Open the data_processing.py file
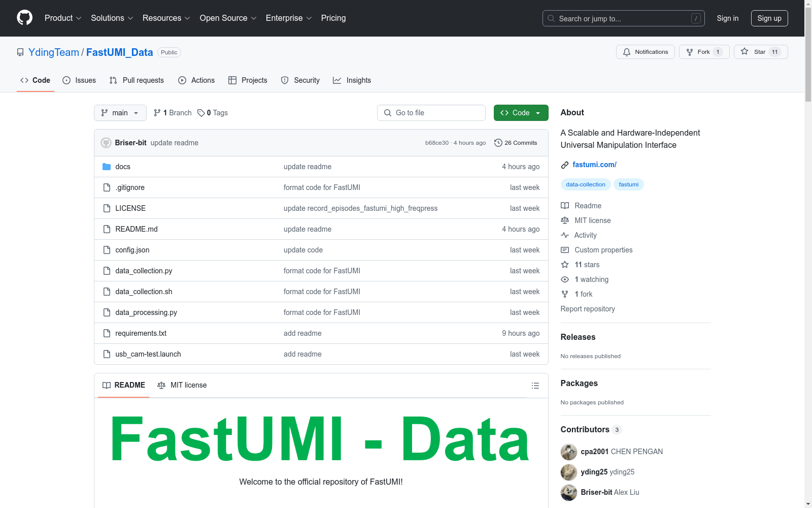 click(146, 312)
